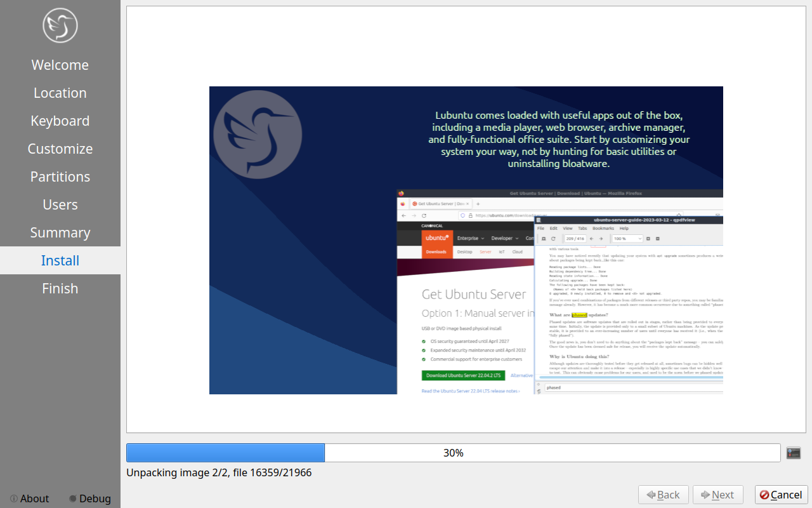The image size is (812, 508).
Task: Click the highlighted Install step
Action: click(x=60, y=260)
